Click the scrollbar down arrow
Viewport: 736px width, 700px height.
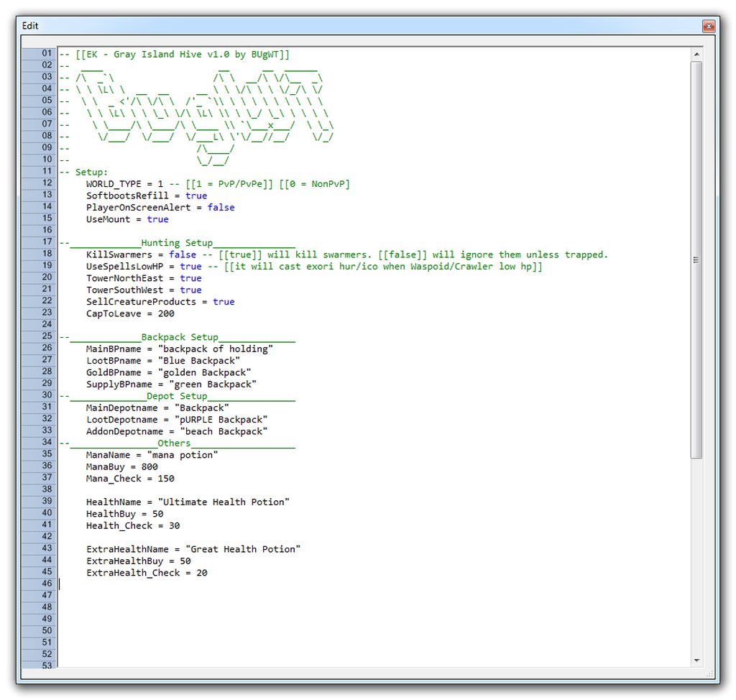click(696, 660)
